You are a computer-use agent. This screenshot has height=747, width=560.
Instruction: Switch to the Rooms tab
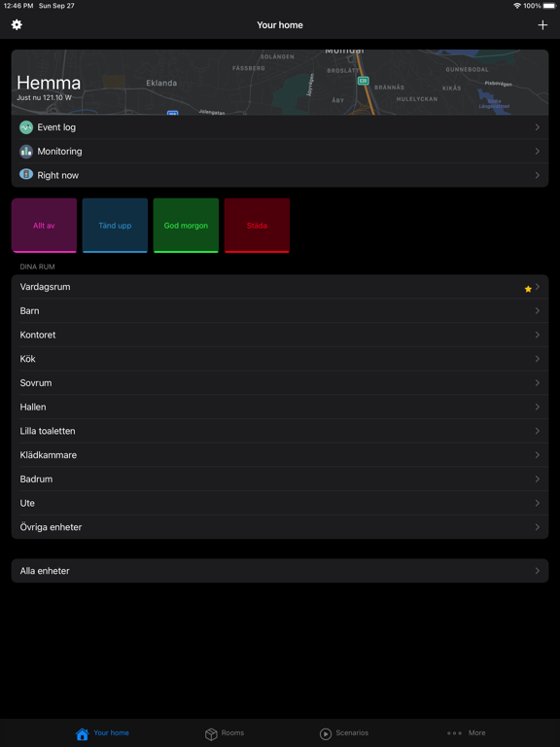[225, 733]
